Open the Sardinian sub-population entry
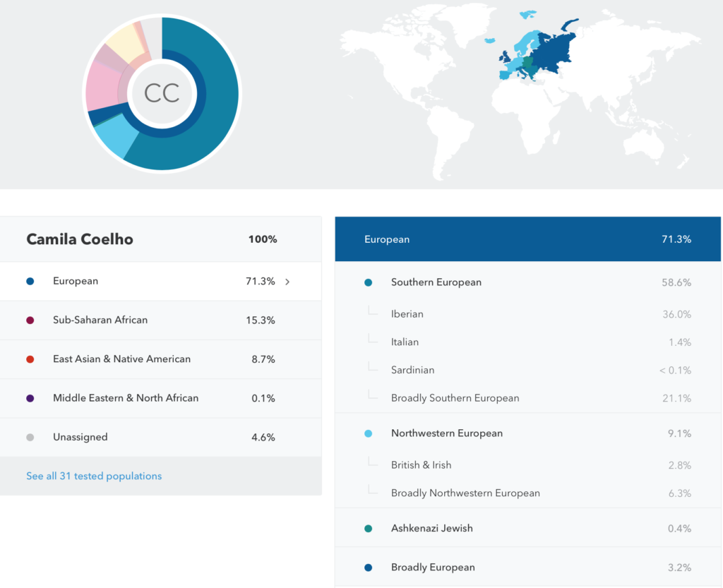 [x=413, y=370]
